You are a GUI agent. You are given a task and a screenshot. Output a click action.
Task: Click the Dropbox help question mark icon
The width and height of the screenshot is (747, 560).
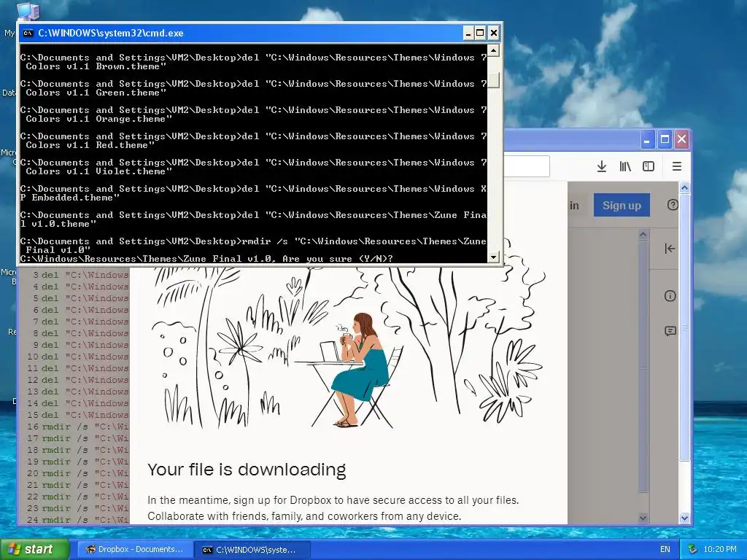pyautogui.click(x=672, y=205)
